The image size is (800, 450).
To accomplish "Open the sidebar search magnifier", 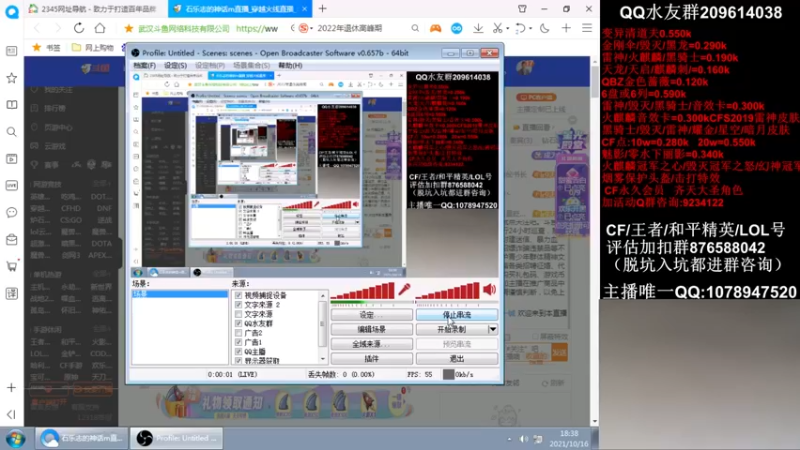I will [x=11, y=132].
